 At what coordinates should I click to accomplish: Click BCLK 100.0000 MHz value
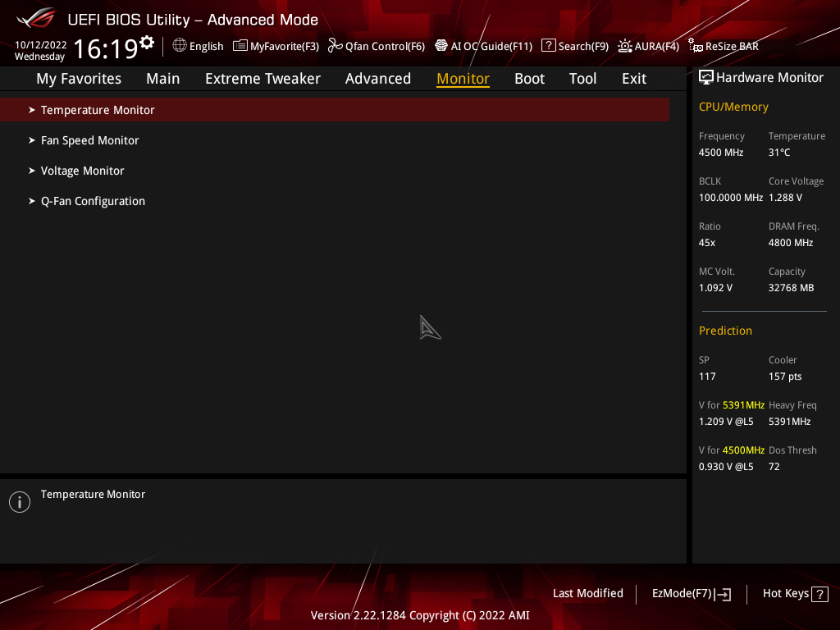pos(731,198)
